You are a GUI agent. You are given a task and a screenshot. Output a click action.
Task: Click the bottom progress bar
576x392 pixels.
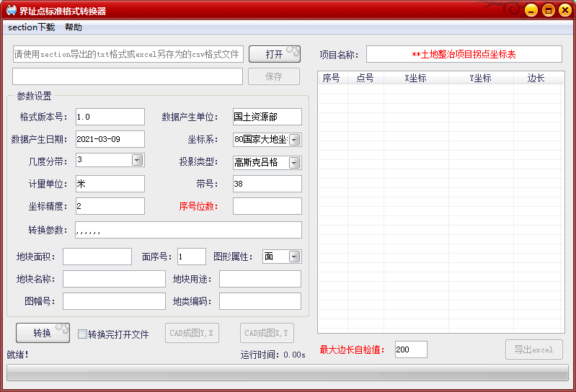tap(288, 373)
